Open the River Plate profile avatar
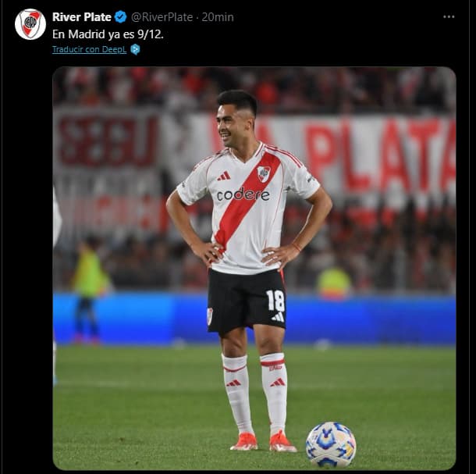476x474 pixels. tap(30, 24)
